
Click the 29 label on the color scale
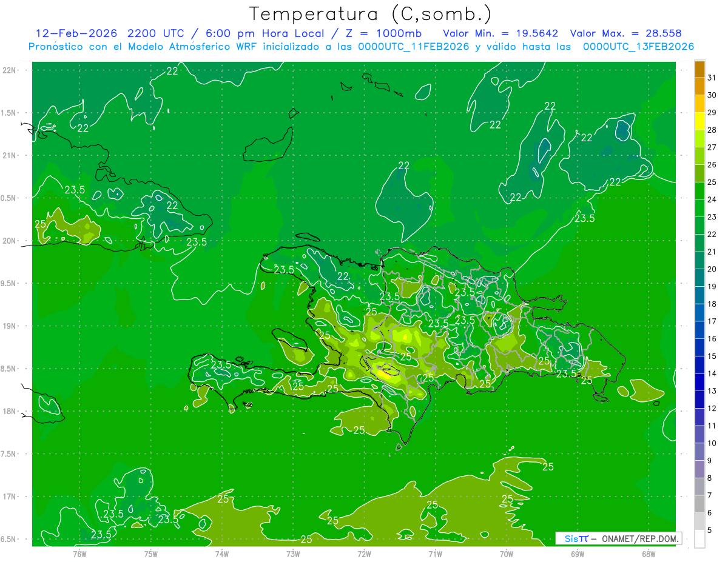[x=712, y=112]
